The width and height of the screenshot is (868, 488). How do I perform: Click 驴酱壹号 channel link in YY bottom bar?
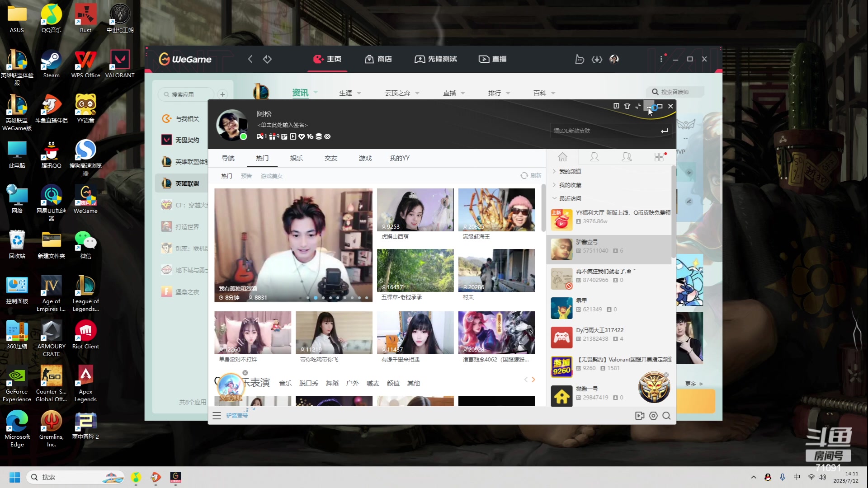[237, 416]
